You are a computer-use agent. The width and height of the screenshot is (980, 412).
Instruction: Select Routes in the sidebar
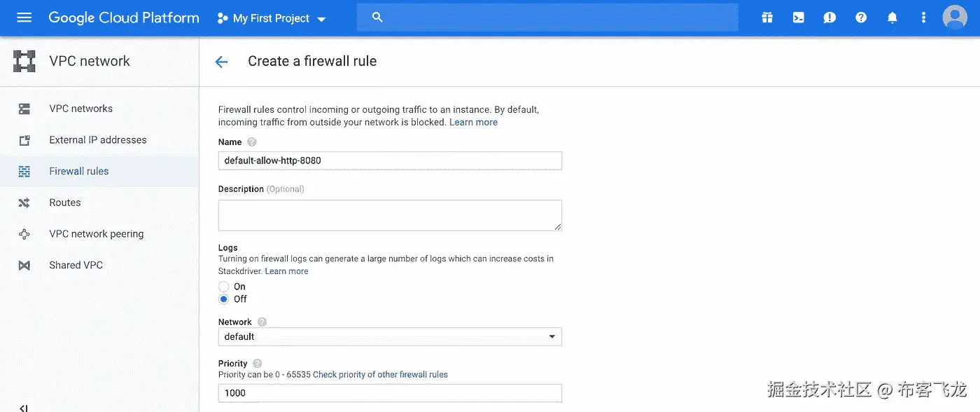pos(64,202)
